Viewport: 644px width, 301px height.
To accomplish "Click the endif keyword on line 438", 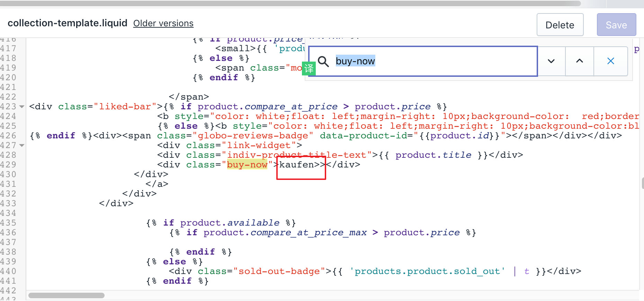I will coord(200,252).
